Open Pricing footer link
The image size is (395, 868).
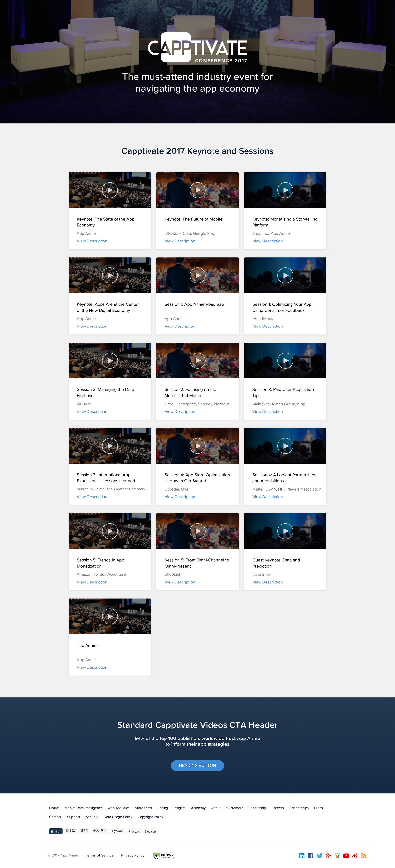[163, 808]
